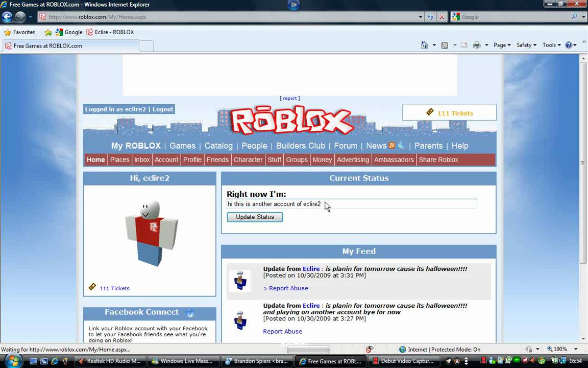Open the Page menu dropdown
Viewport: 588px width, 368px height.
(x=502, y=45)
